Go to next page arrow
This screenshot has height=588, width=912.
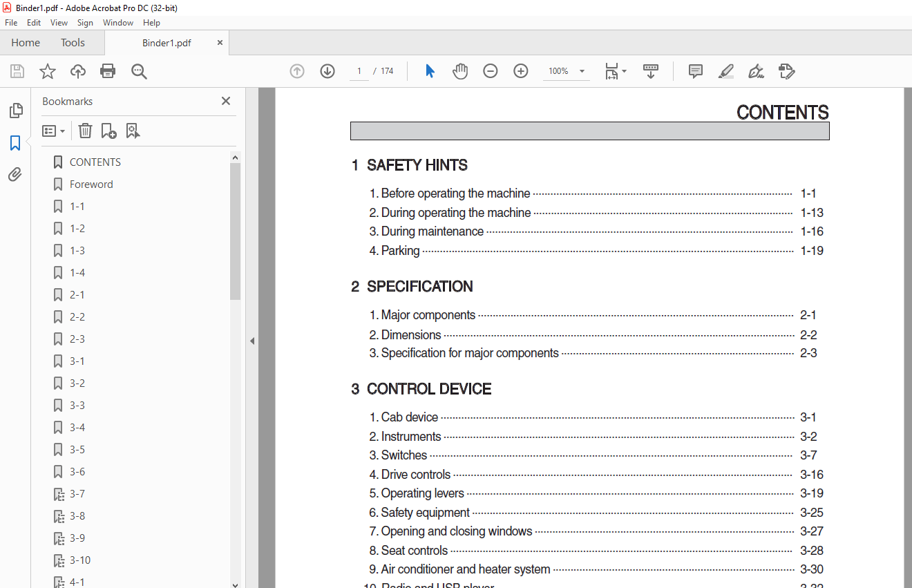click(327, 71)
